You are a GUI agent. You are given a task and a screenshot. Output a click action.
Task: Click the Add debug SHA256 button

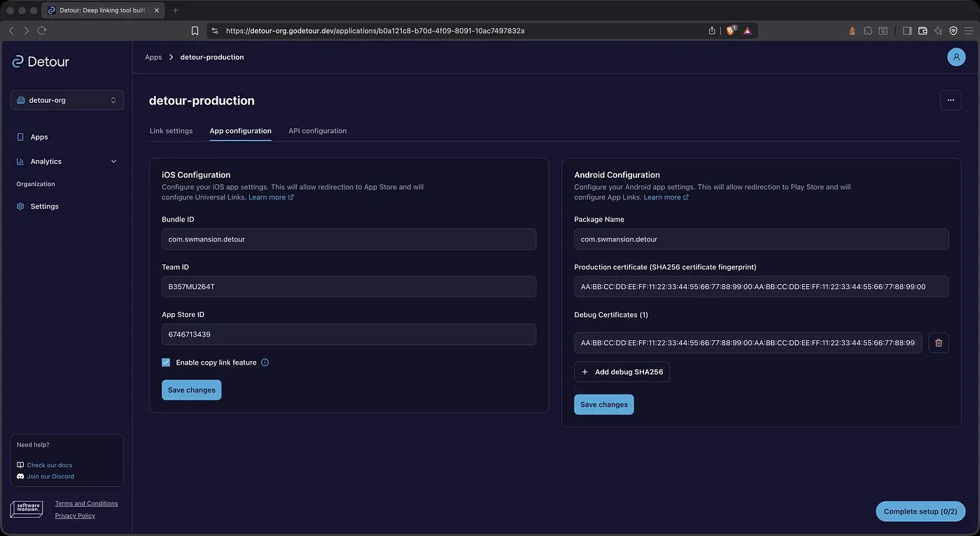tap(622, 372)
